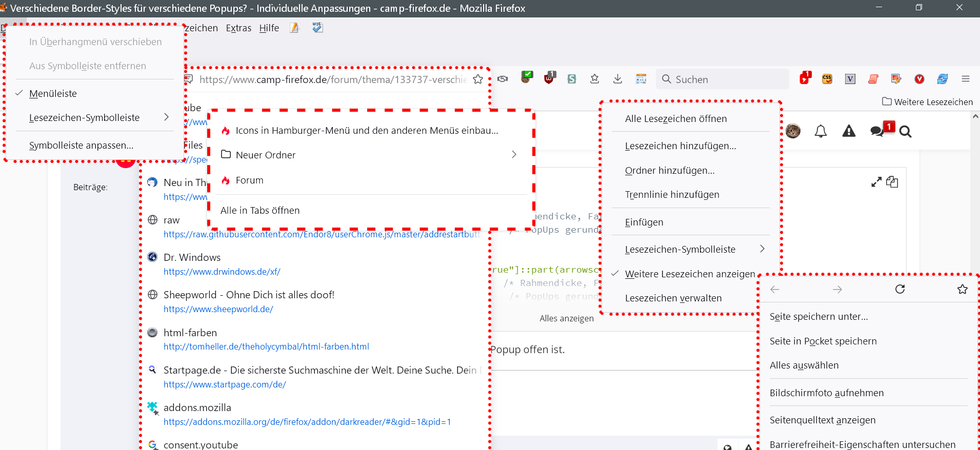The image size is (980, 450).
Task: Open the Startpage.de suggestion
Action: click(x=314, y=377)
